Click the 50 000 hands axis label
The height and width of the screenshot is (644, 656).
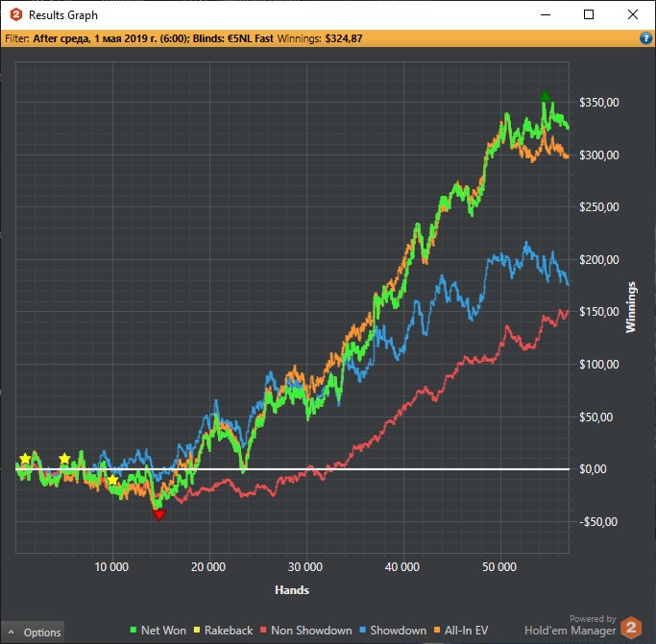(499, 567)
